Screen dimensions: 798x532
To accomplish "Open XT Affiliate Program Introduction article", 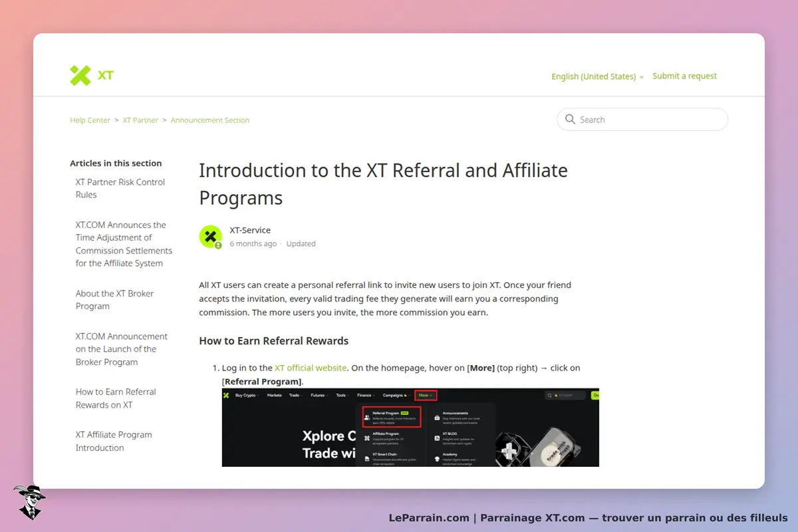I will point(114,441).
